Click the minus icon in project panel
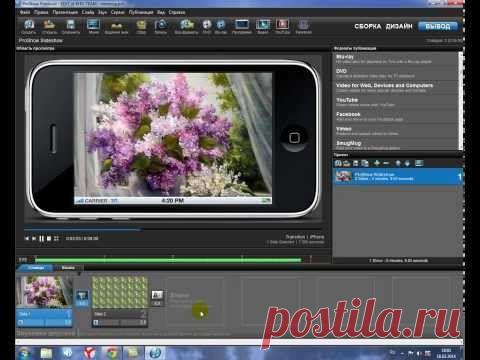 pyautogui.click(x=386, y=163)
